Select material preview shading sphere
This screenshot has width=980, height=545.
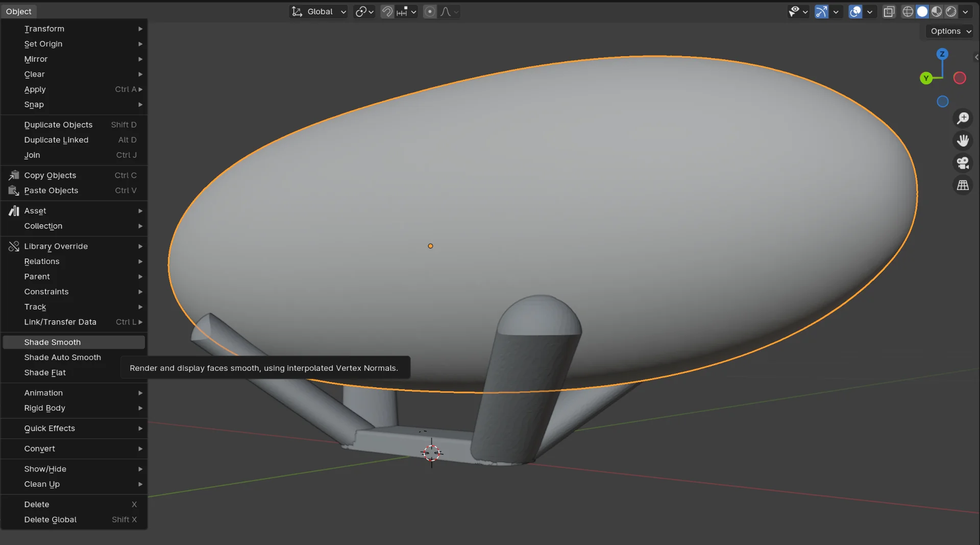[x=937, y=12]
